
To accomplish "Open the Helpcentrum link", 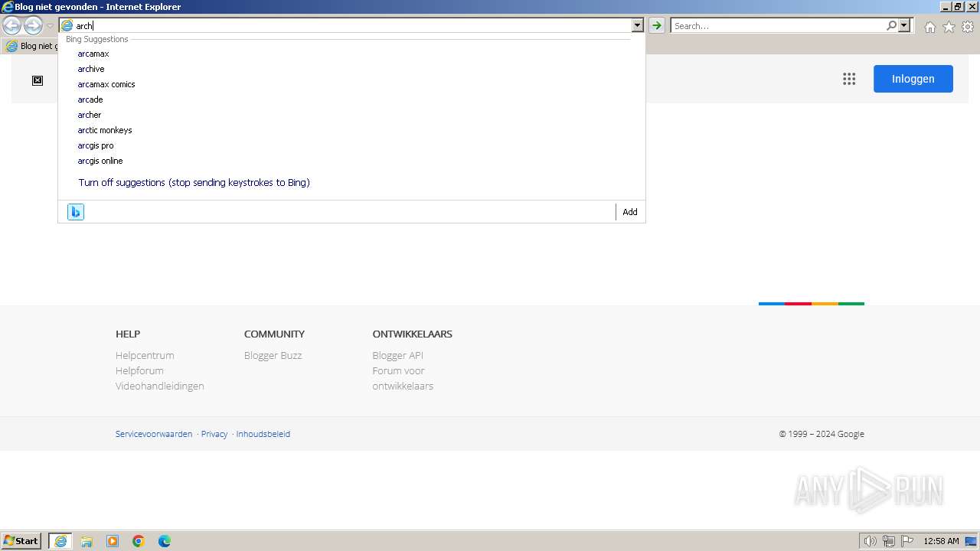I will tap(145, 355).
